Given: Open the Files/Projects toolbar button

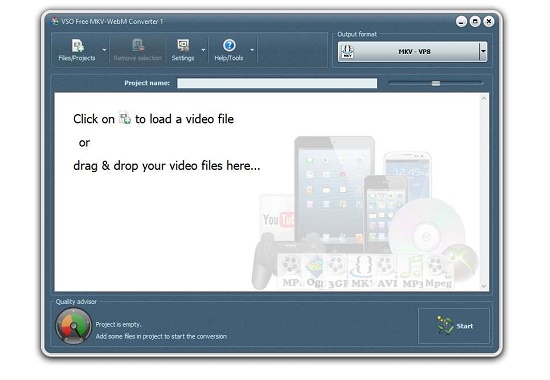Looking at the screenshot, I should tap(77, 50).
